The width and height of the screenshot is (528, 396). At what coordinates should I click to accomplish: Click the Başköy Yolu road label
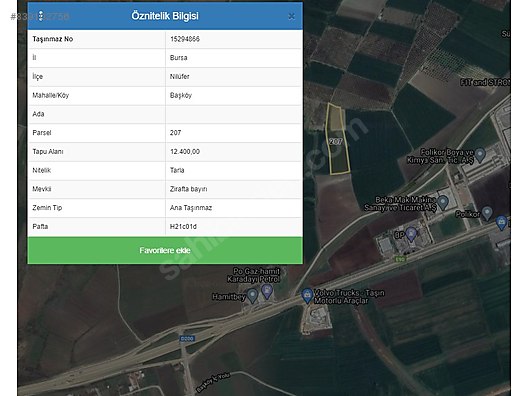[x=213, y=382]
